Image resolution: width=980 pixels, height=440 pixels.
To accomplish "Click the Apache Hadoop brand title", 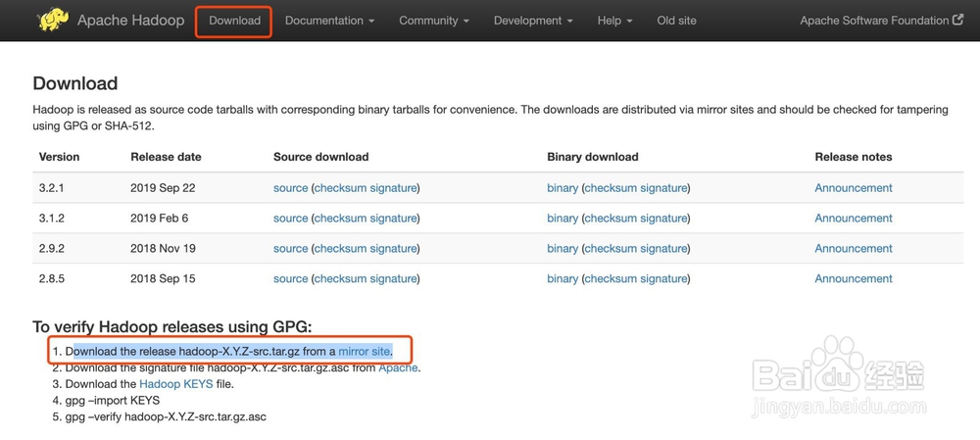I will click(x=130, y=21).
